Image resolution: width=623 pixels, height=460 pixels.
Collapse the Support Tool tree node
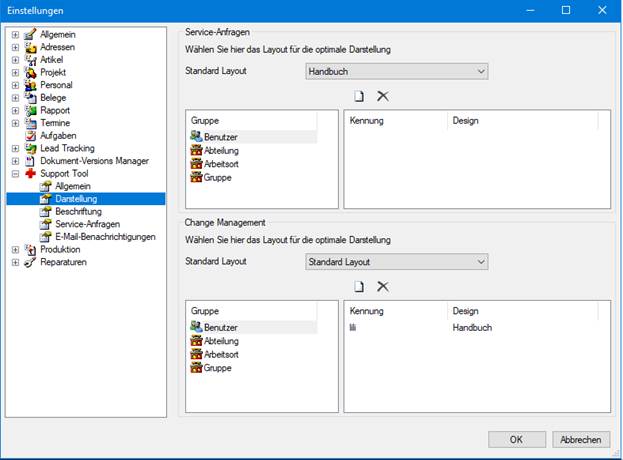click(x=15, y=174)
